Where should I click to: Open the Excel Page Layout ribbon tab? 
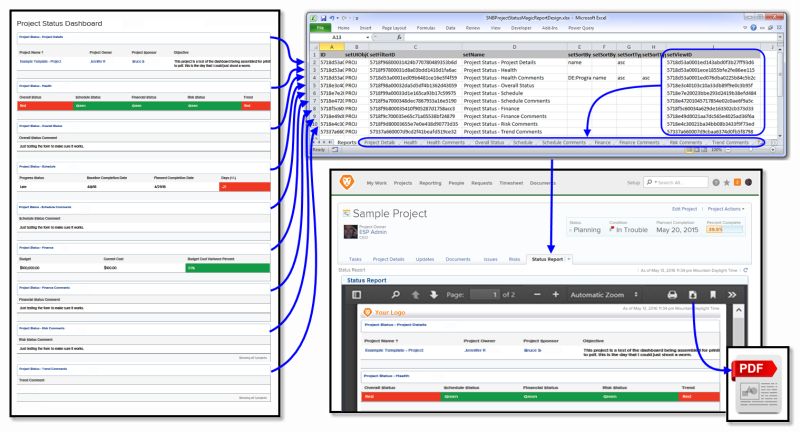pyautogui.click(x=394, y=28)
